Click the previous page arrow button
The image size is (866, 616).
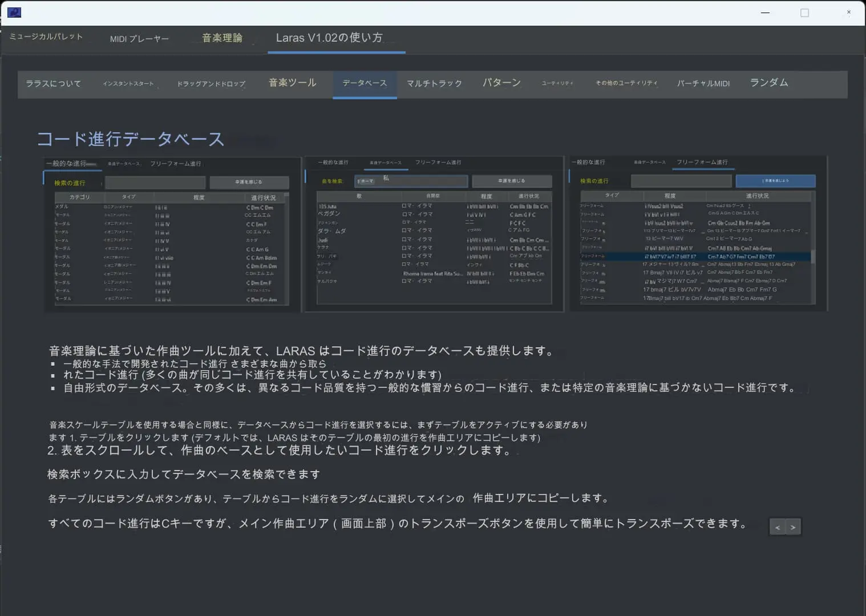pos(778,528)
